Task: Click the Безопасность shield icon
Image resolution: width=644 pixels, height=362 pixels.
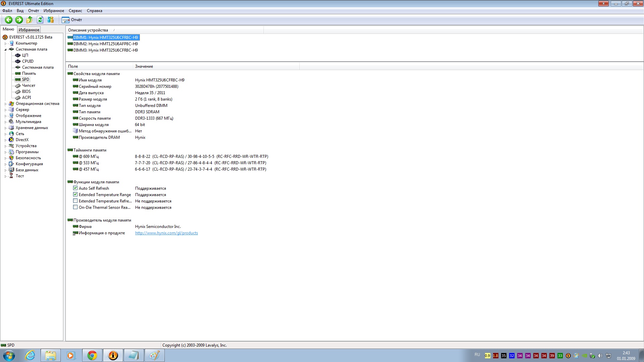Action: click(x=11, y=158)
